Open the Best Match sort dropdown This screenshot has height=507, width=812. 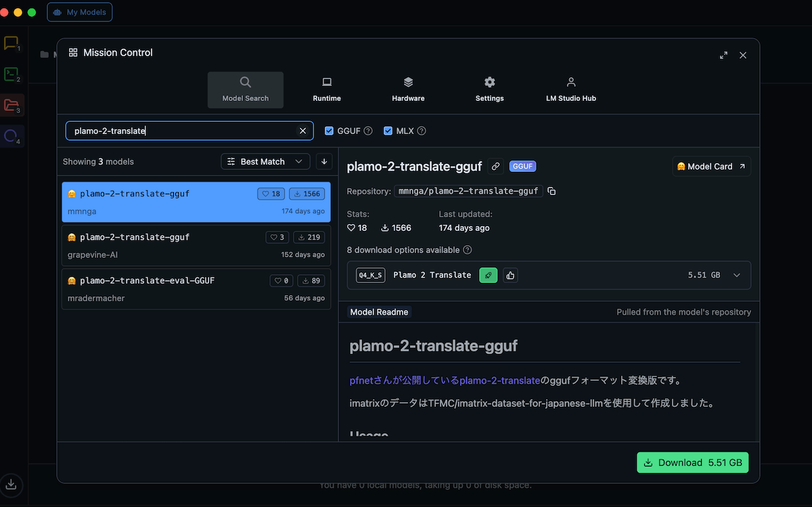click(265, 162)
